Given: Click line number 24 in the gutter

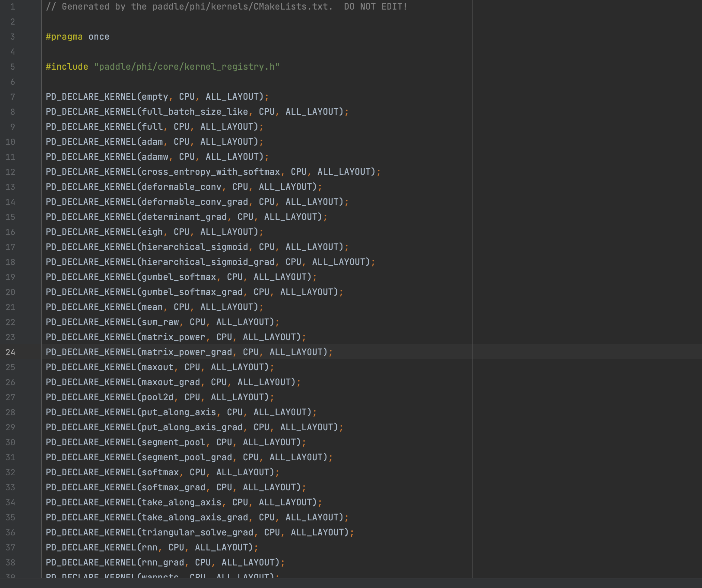Looking at the screenshot, I should (11, 352).
